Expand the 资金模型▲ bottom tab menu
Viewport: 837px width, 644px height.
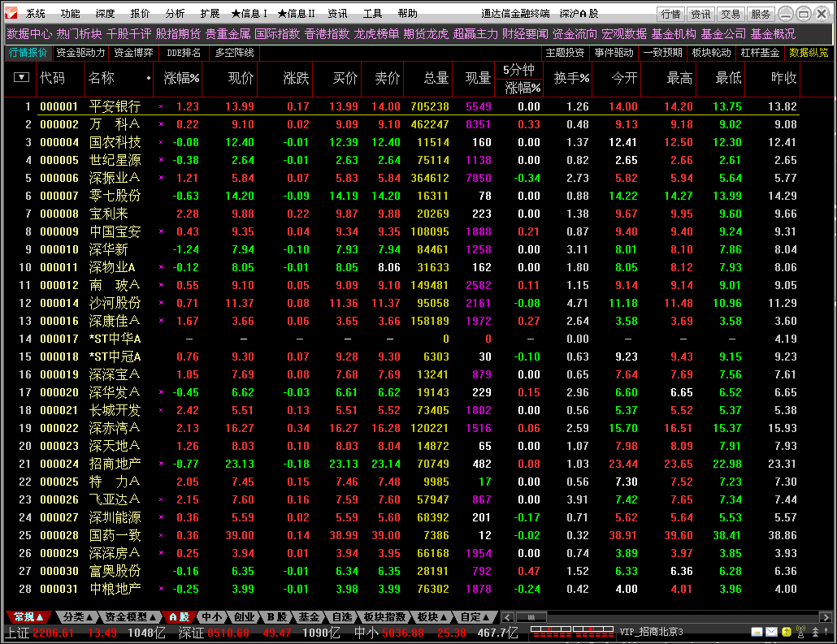tap(130, 617)
